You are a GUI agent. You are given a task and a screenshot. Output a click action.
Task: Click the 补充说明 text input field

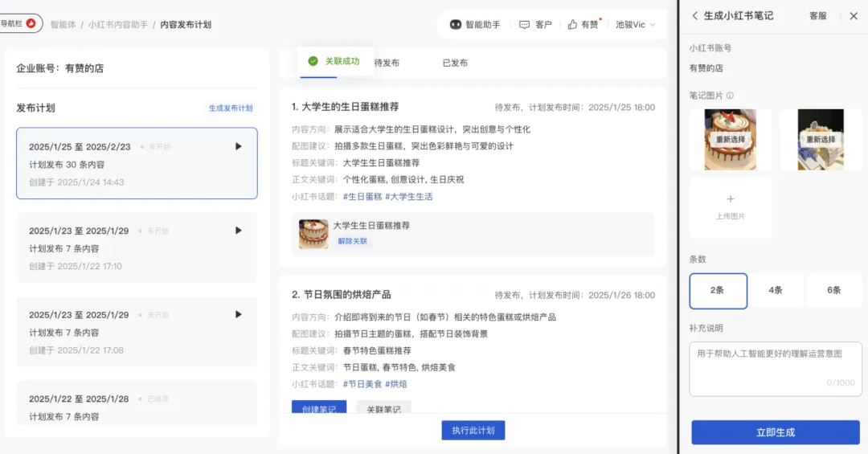pyautogui.click(x=776, y=369)
